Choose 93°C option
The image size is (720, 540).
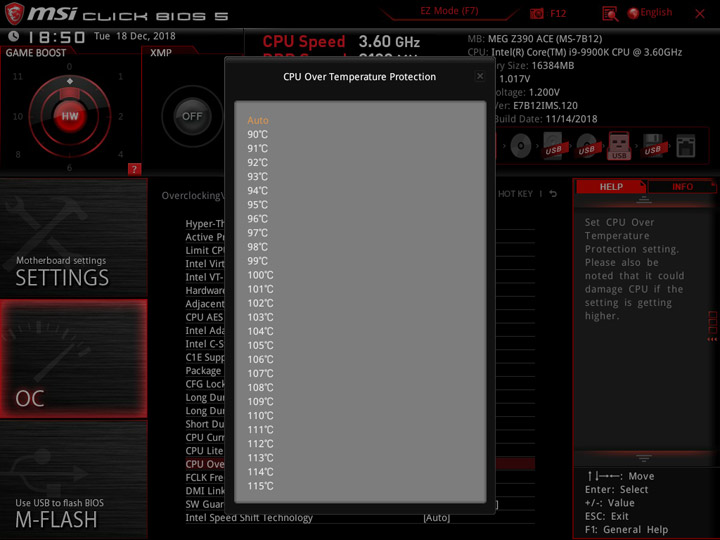pos(258,177)
